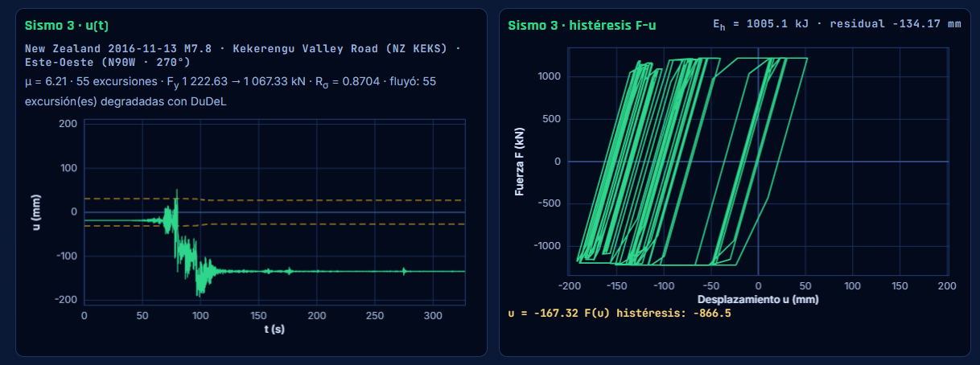Click the '200' tick on the u(t) vertical axis

pos(68,124)
